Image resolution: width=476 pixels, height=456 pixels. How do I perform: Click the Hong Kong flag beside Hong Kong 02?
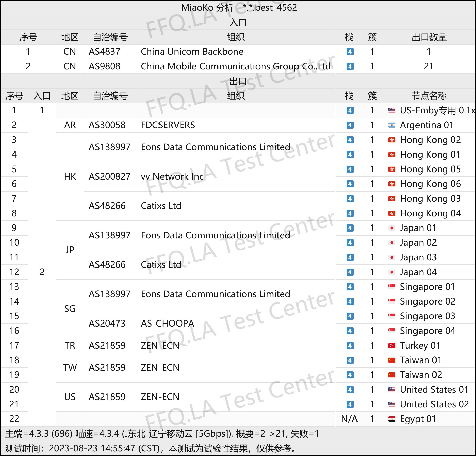[x=392, y=140]
